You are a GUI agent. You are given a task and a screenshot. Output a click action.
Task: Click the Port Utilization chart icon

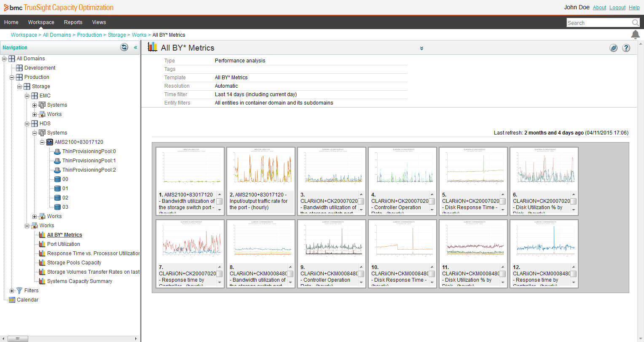(42, 244)
